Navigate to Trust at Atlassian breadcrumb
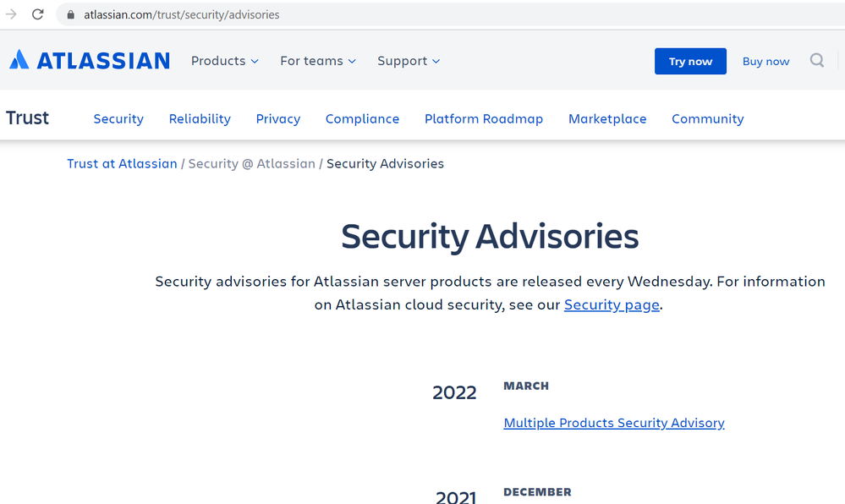 click(122, 163)
